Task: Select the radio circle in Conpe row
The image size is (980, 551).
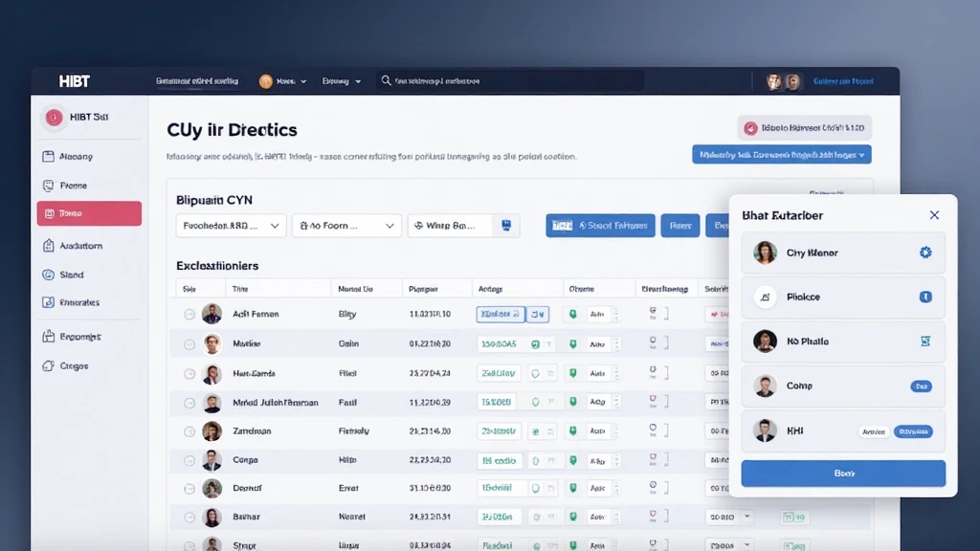Action: pyautogui.click(x=189, y=461)
